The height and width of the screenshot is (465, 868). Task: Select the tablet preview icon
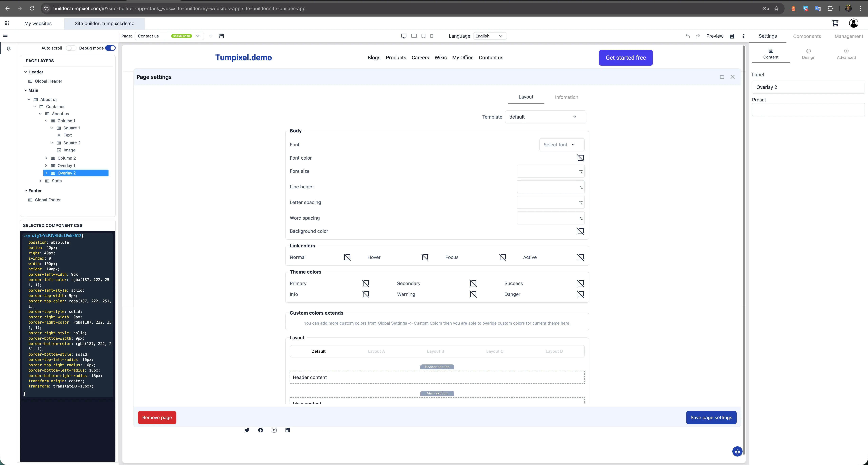[x=423, y=36]
